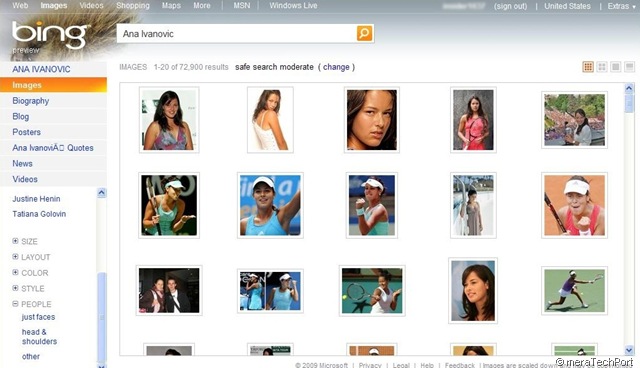Click the United States region link

[x=567, y=6]
